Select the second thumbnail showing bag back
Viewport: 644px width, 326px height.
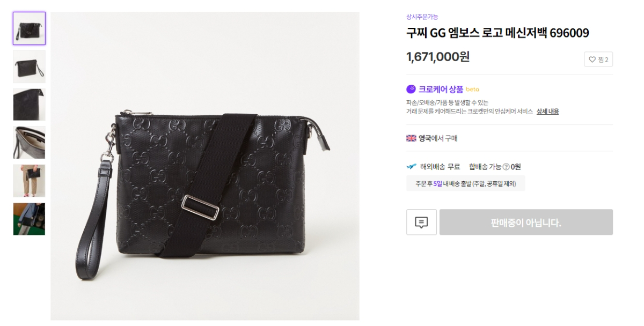click(x=29, y=66)
